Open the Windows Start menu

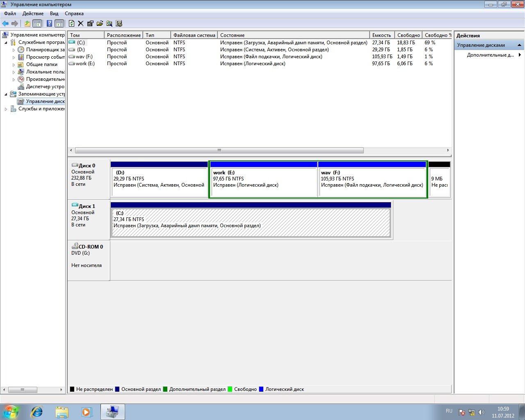11,411
